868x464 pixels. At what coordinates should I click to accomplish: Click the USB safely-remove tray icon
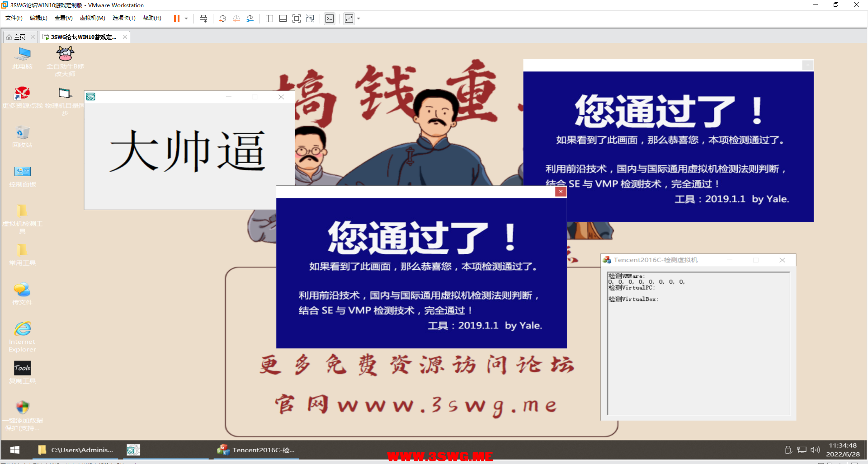point(788,450)
